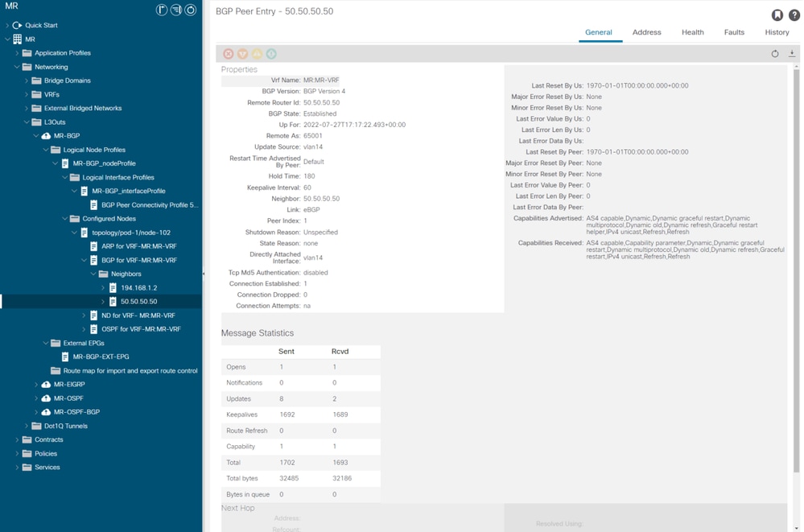This screenshot has width=804, height=532.
Task: Select Configured Nodes folder
Action: click(x=109, y=219)
